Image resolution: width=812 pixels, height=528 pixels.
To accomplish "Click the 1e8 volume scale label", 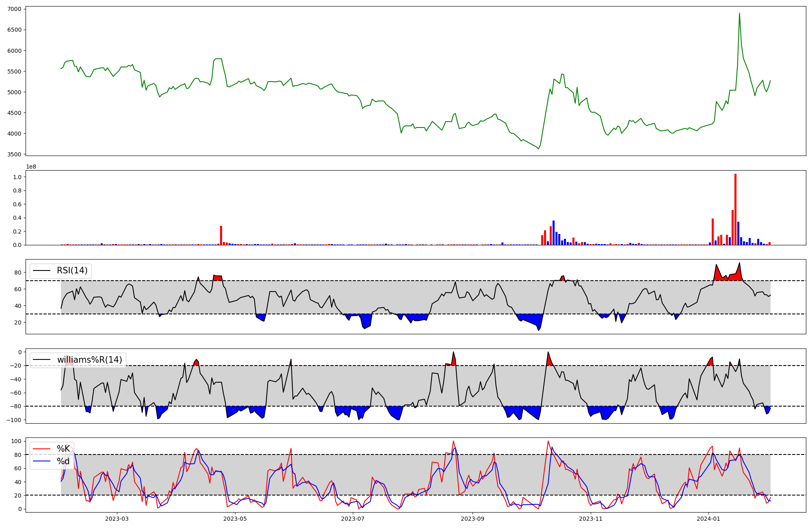I will (31, 167).
